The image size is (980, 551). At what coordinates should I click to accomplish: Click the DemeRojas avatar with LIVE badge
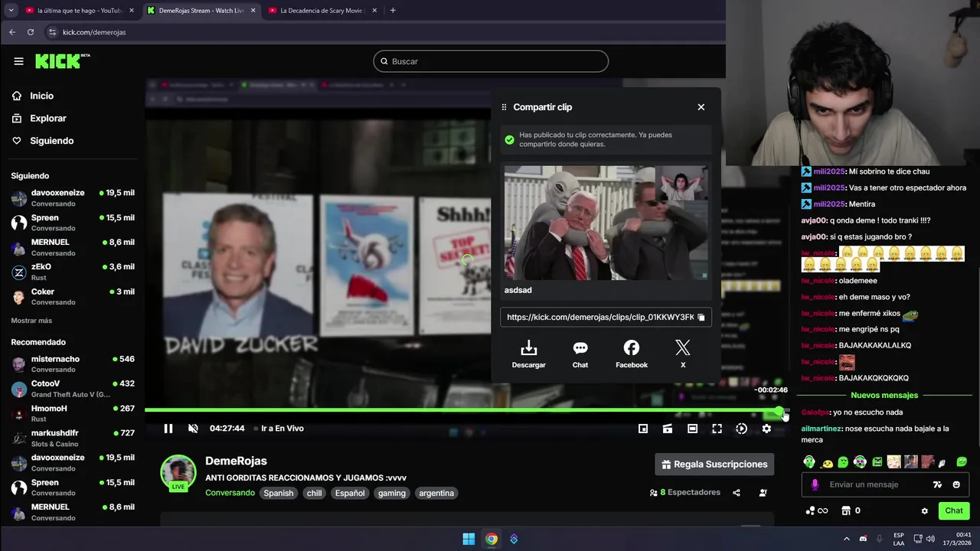178,473
